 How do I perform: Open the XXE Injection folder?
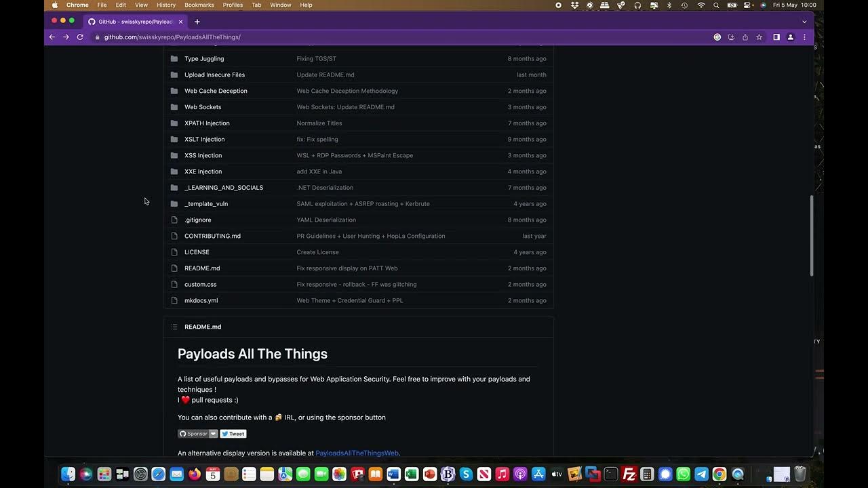(x=203, y=171)
